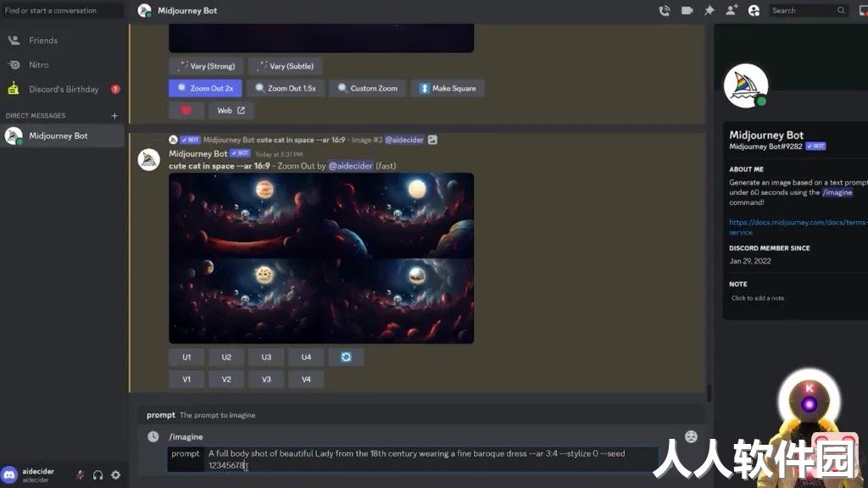Favorite the image with heart button
Viewport: 868px width, 488px height.
pos(186,111)
